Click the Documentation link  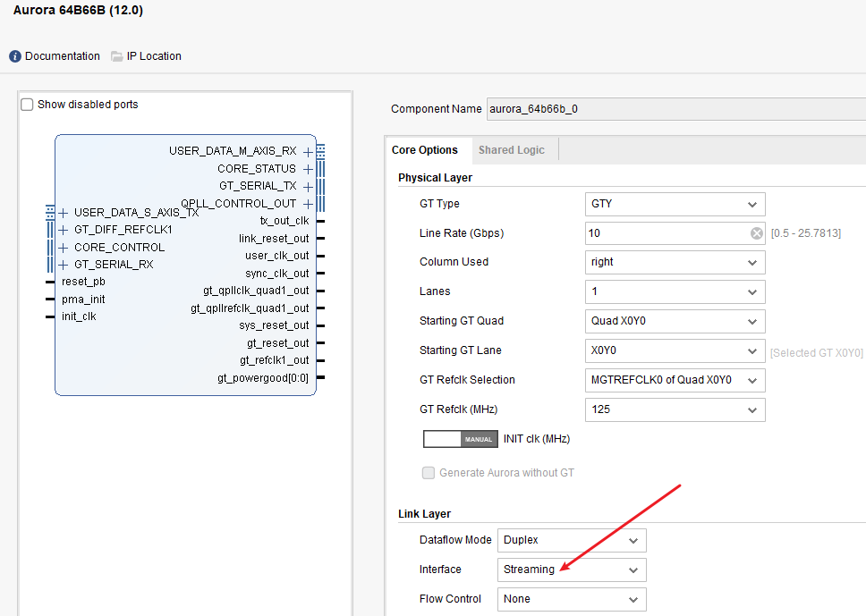point(63,56)
